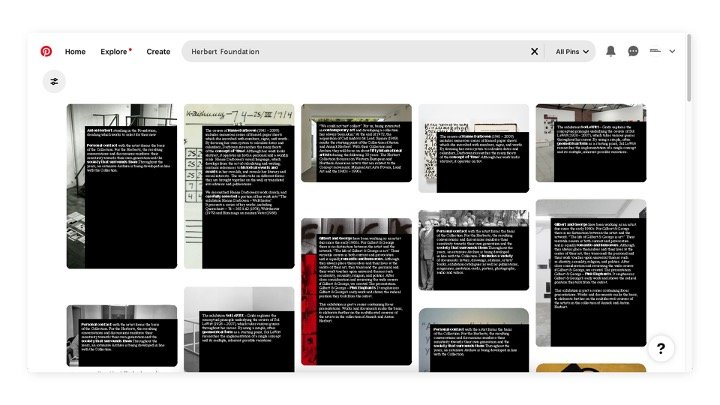The image size is (720, 405).
Task: Open the blue-grey Personal contact pin
Action: click(474, 340)
